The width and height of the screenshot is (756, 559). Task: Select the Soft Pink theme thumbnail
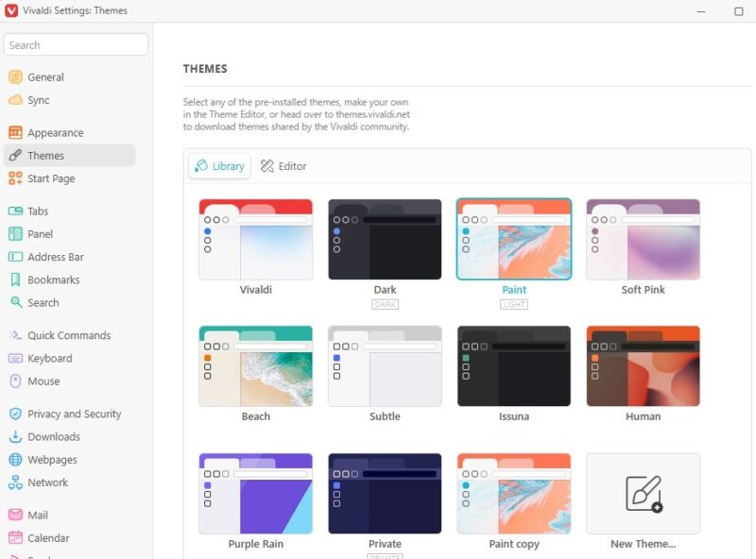(643, 238)
